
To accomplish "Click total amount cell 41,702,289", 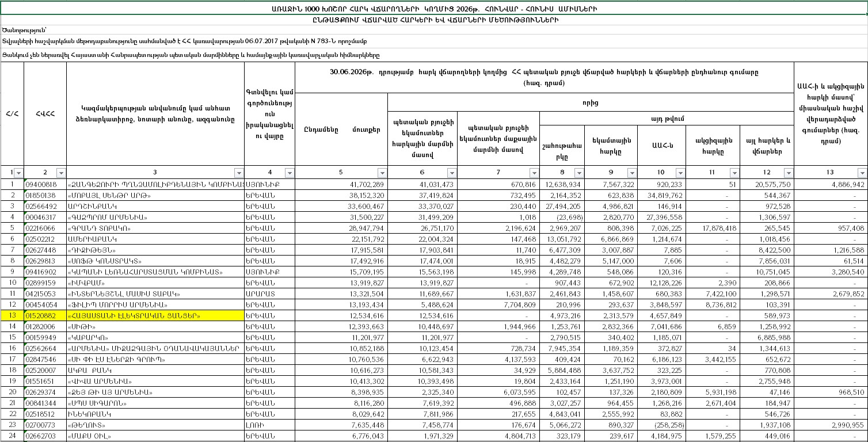I will (341, 184).
